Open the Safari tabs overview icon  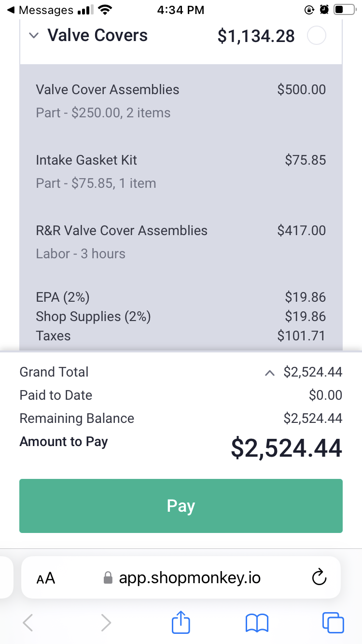[x=333, y=623]
